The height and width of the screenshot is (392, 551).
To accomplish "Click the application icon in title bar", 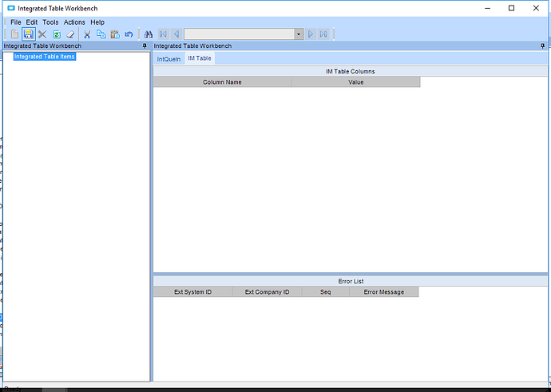I will pos(11,8).
